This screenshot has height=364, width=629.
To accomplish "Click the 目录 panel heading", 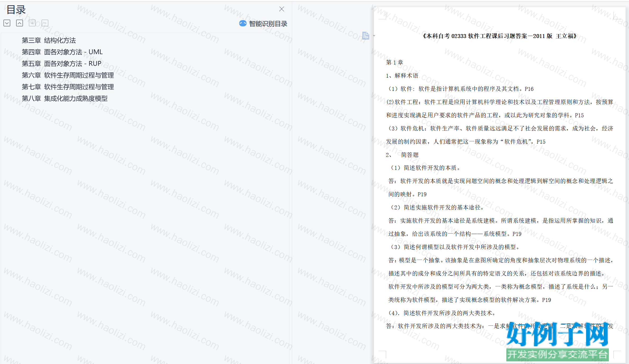I will click(x=16, y=10).
